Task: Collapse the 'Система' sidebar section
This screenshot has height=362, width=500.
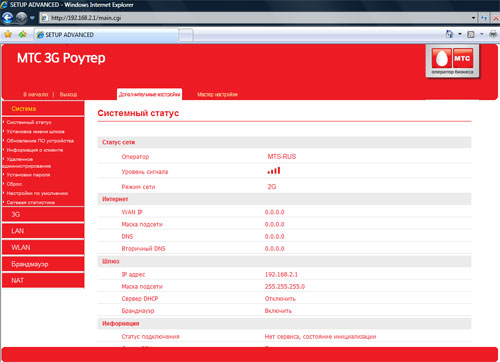Action: [x=43, y=109]
